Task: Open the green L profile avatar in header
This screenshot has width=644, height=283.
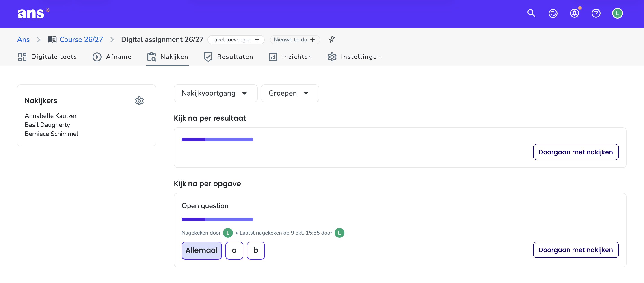Action: [x=617, y=13]
